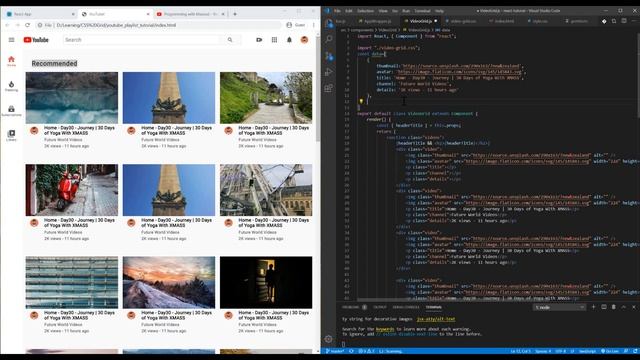Open the Run and Debug view
The width and height of the screenshot is (640, 360).
pyautogui.click(x=329, y=72)
